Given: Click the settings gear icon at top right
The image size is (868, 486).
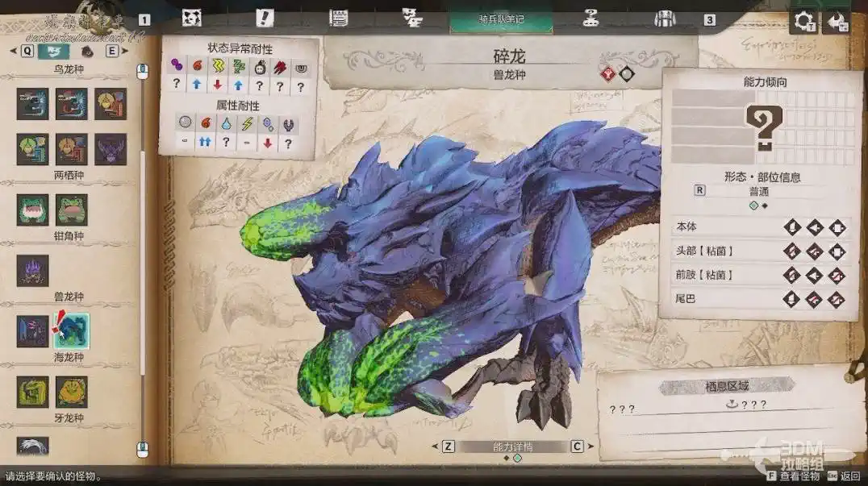Looking at the screenshot, I should point(804,21).
